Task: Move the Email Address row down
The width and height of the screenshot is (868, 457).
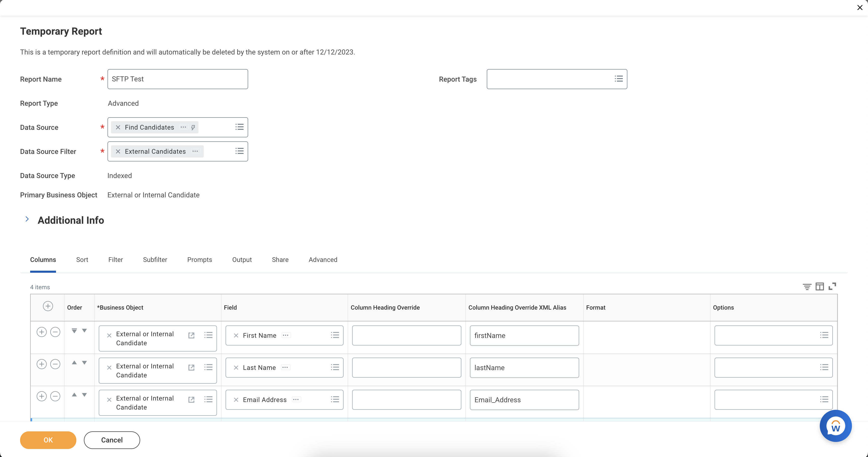Action: [85, 395]
